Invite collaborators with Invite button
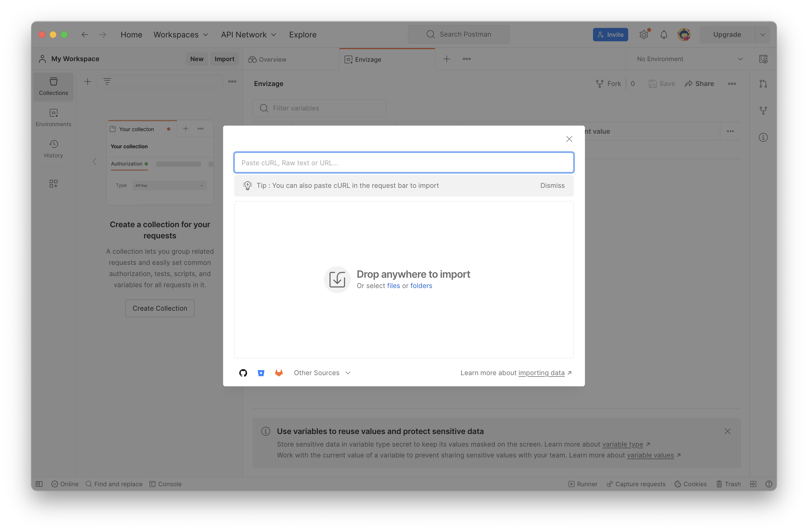 [x=610, y=35]
